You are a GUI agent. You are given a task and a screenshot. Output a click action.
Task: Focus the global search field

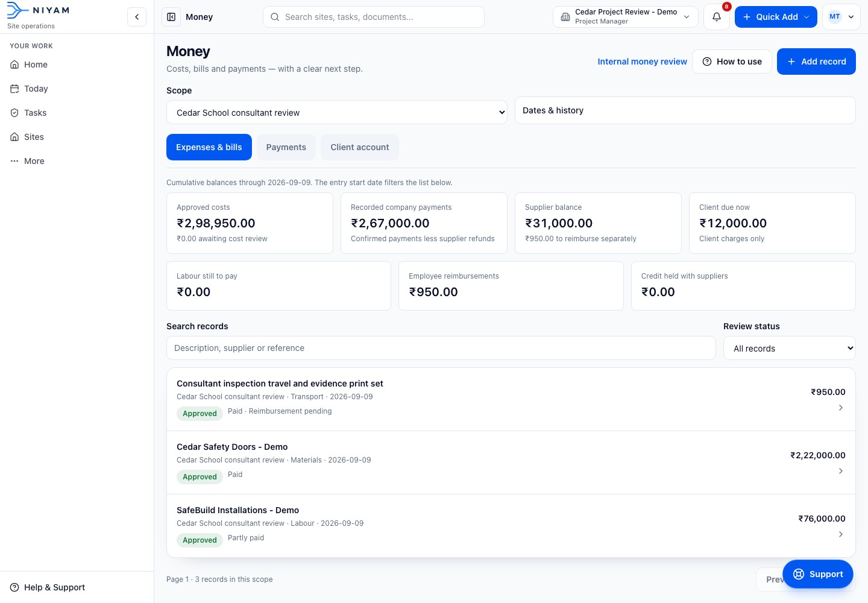pos(374,17)
